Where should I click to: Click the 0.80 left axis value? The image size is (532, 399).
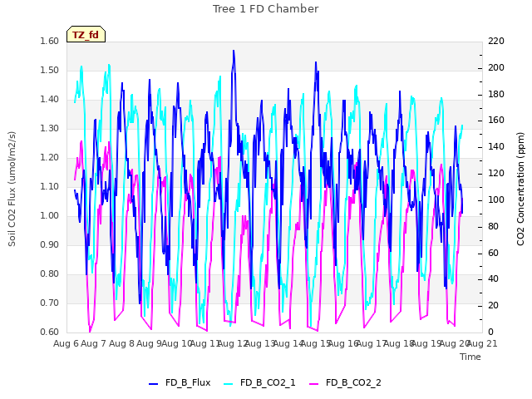click(50, 273)
